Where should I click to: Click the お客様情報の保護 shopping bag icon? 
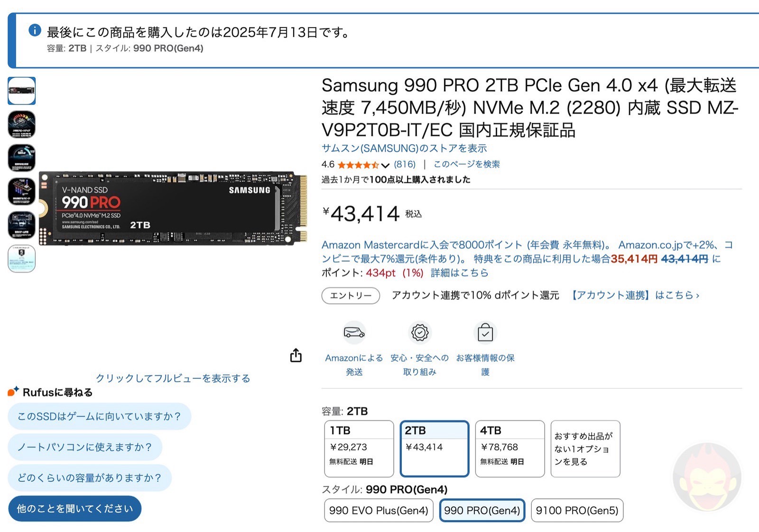click(485, 333)
